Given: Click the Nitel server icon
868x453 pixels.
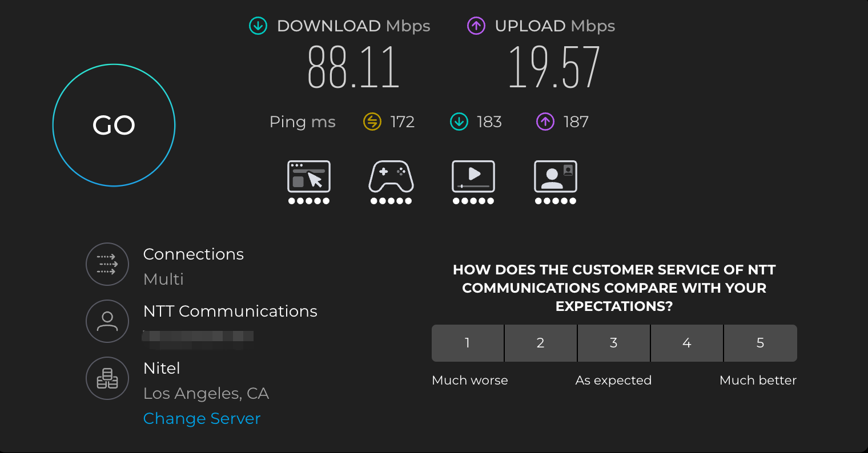Looking at the screenshot, I should (107, 378).
